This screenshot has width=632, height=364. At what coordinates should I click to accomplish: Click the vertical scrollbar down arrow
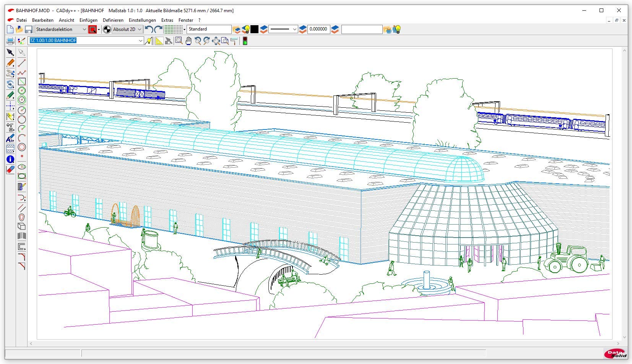click(x=625, y=337)
